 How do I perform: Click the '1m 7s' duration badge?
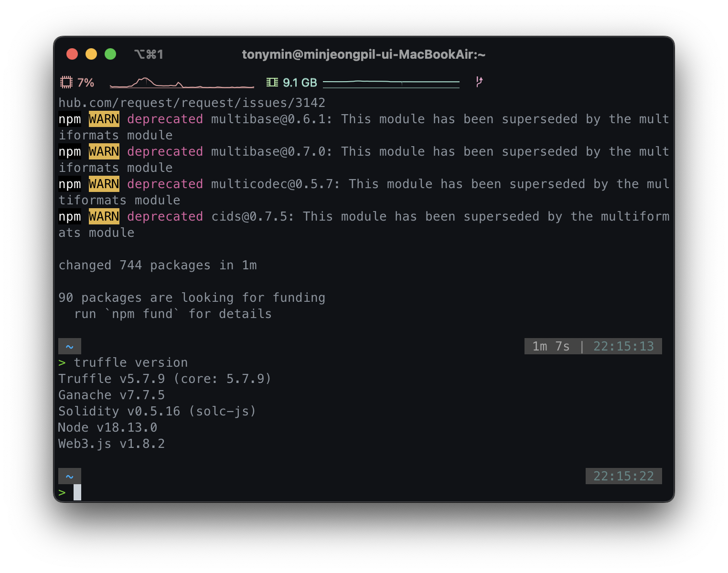[551, 346]
